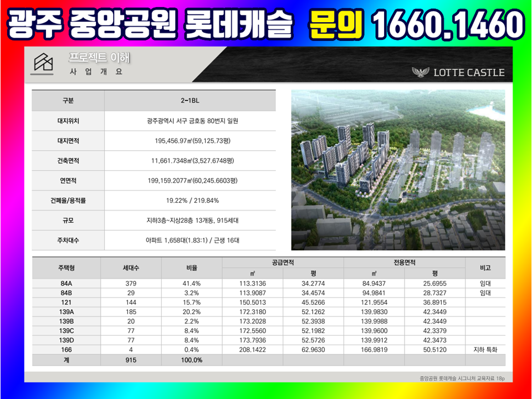Click the 139B housing type cell

(66, 321)
